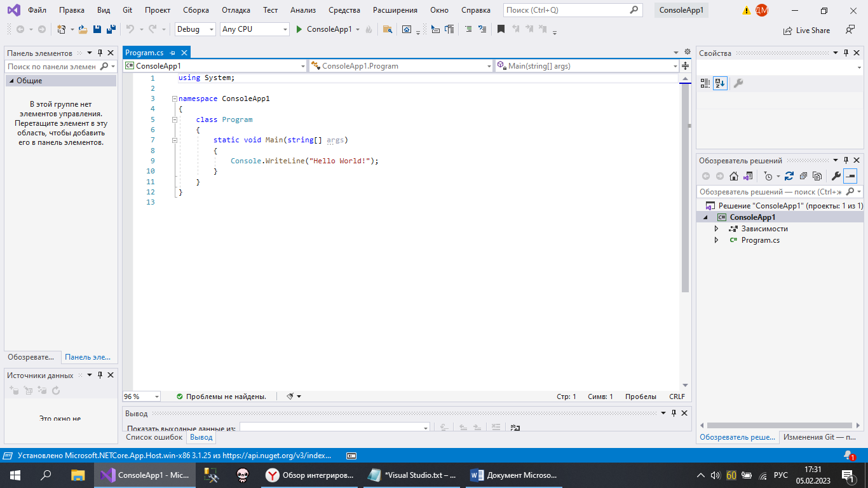868x488 pixels.
Task: Expand the Зависимости tree node
Action: [716, 229]
